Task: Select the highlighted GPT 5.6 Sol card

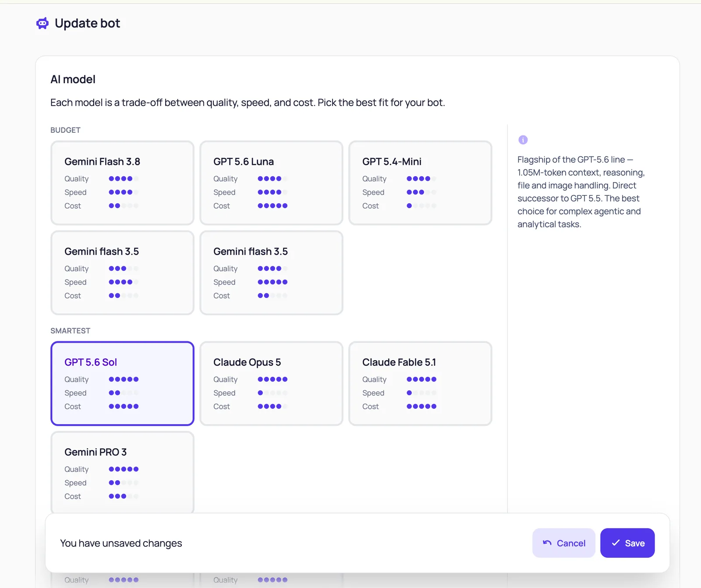Action: [122, 383]
